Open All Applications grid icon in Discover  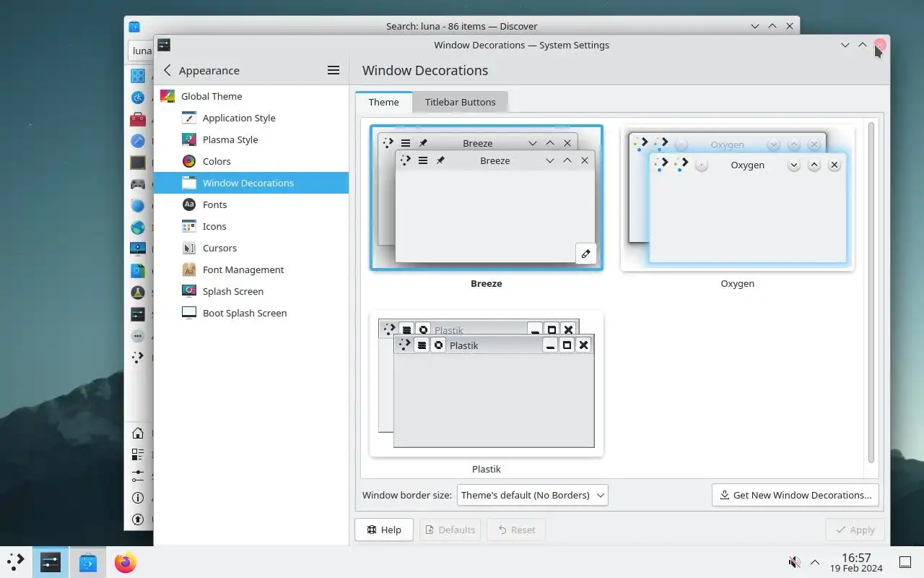coord(138,76)
